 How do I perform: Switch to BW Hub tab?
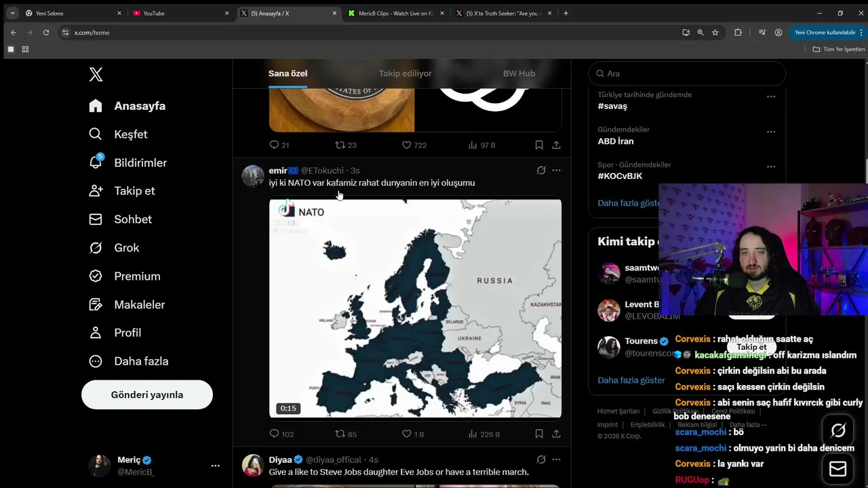tap(519, 73)
